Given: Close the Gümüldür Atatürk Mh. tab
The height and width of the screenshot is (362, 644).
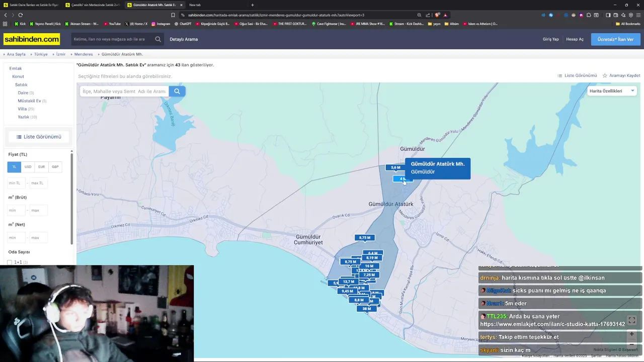Looking at the screenshot, I should coord(181,5).
